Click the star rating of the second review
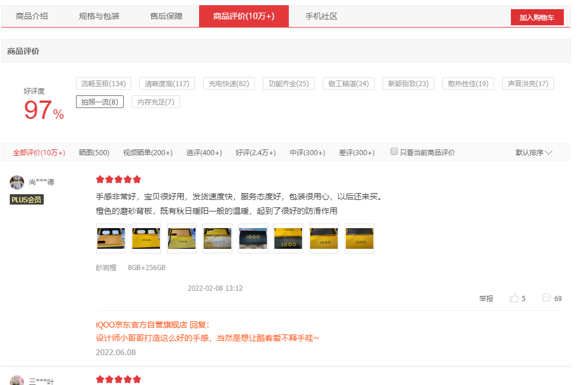 point(118,379)
